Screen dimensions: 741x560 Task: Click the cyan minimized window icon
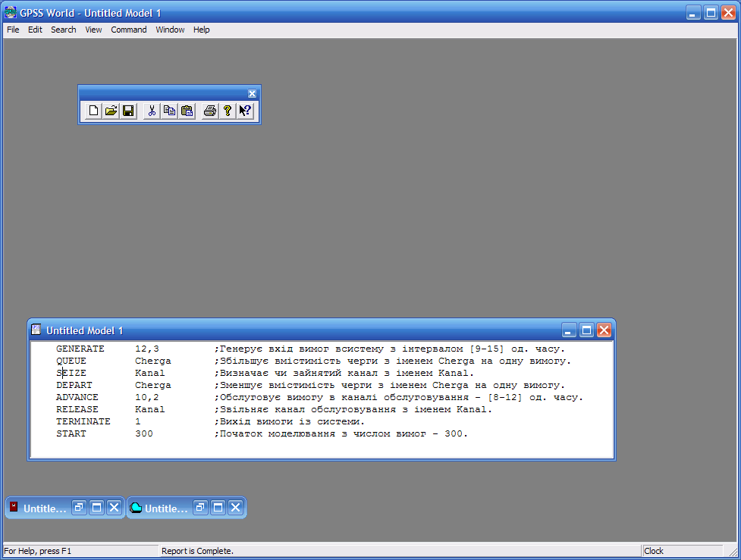pos(136,507)
